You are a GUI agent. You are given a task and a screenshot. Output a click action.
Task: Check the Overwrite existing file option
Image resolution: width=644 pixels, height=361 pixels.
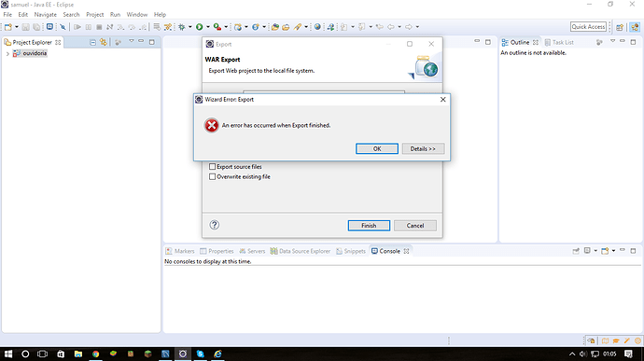(213, 177)
